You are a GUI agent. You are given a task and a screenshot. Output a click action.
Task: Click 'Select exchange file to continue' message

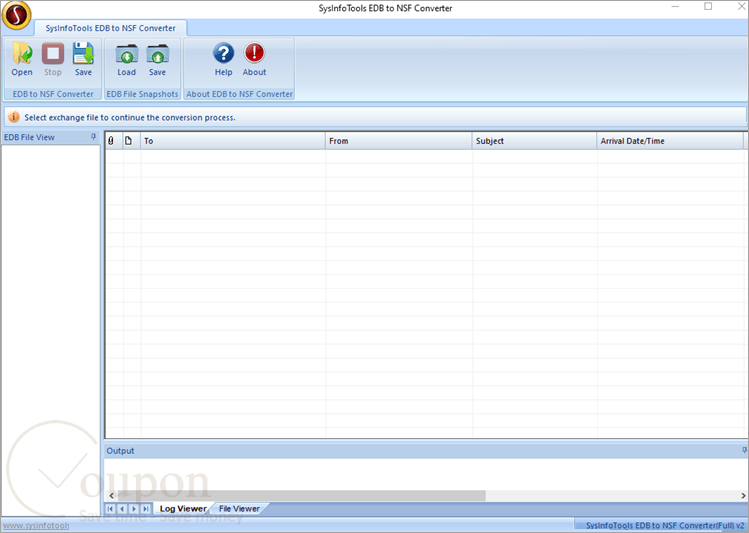[x=130, y=117]
